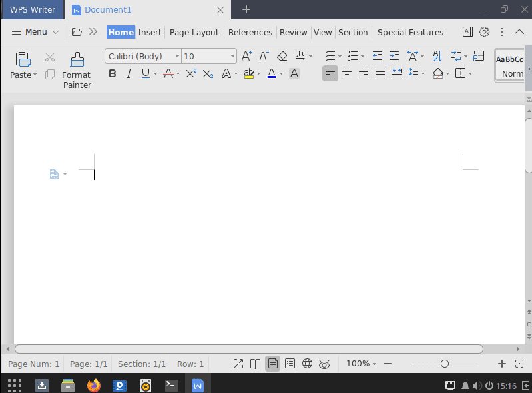Open the Menu button
The image size is (532, 393).
[x=35, y=32]
